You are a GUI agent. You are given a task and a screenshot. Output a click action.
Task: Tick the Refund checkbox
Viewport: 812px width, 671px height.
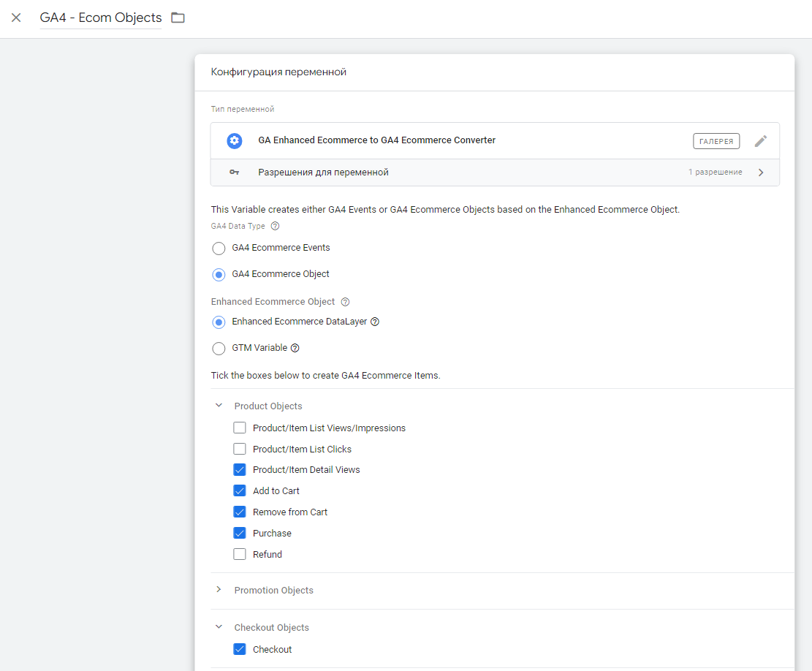pos(239,554)
